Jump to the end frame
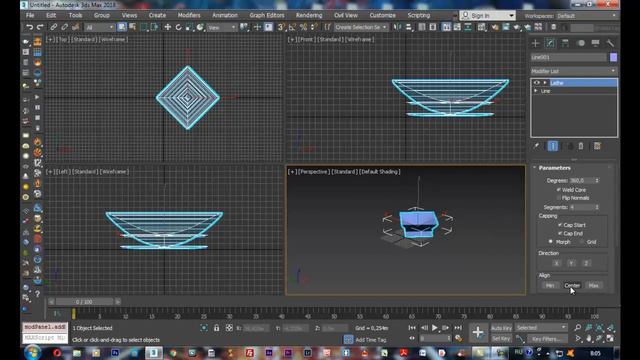640x360 pixels. (x=458, y=328)
